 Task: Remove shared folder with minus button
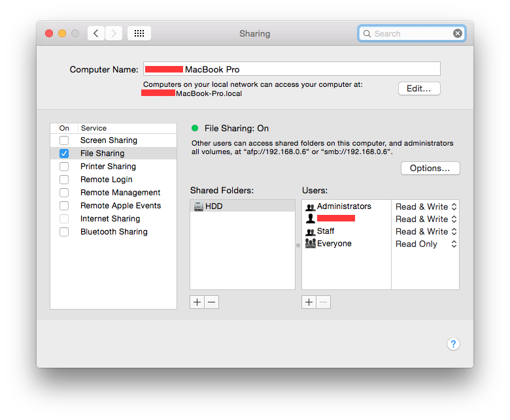click(212, 302)
